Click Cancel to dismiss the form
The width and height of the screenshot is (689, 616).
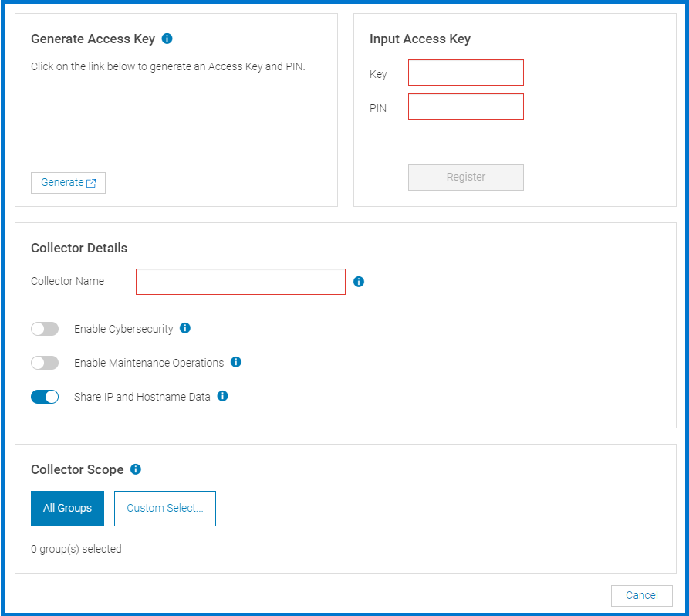[x=641, y=595]
